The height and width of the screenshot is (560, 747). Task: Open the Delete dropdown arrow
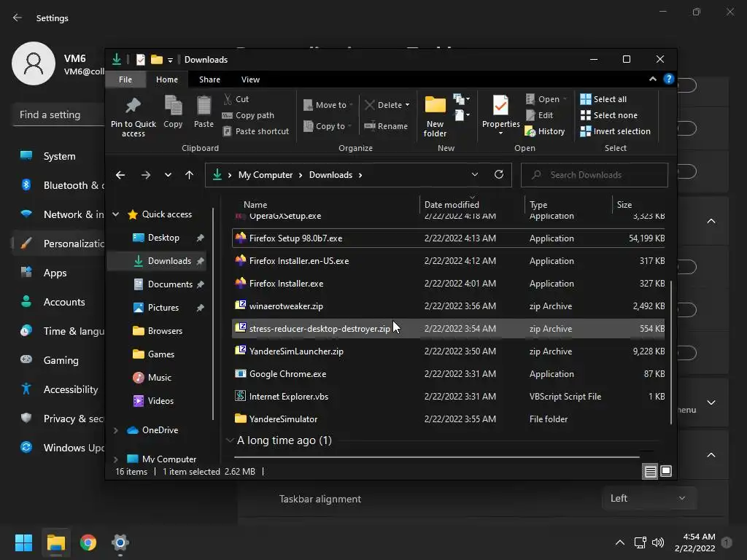pos(407,105)
